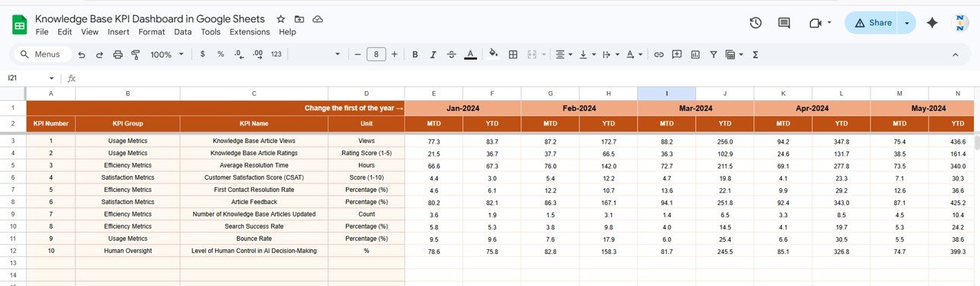Toggle bold formatting

415,54
